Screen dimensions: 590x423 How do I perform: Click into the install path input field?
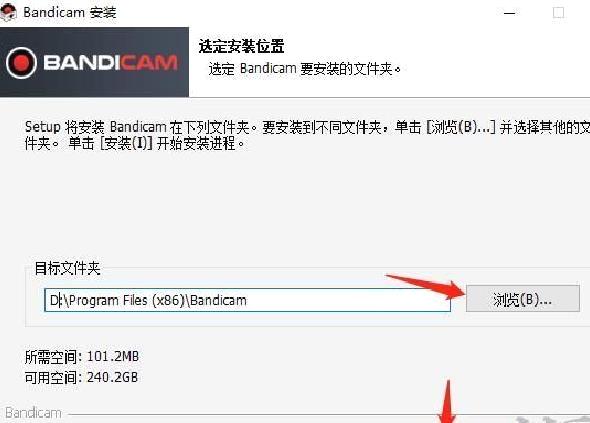point(247,300)
